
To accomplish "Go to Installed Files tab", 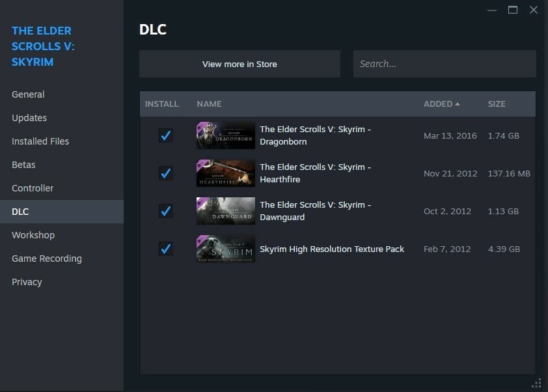I will click(62, 141).
